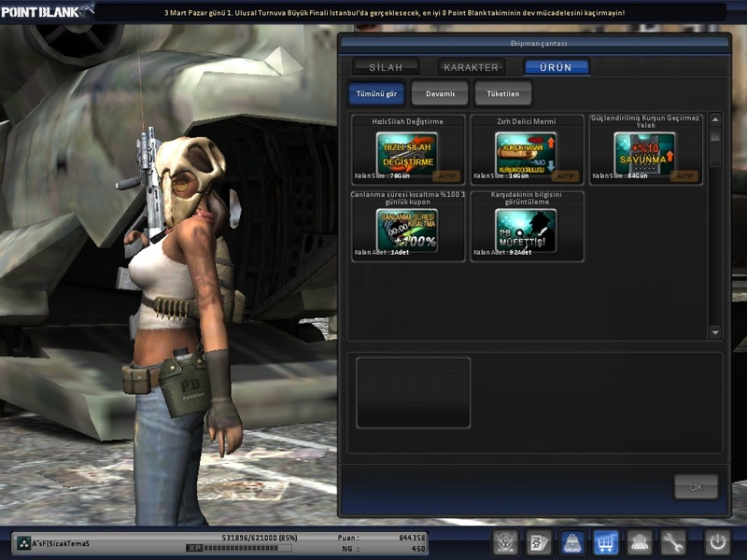Switch to the ÜRÜN tab
The image size is (747, 560).
[556, 67]
